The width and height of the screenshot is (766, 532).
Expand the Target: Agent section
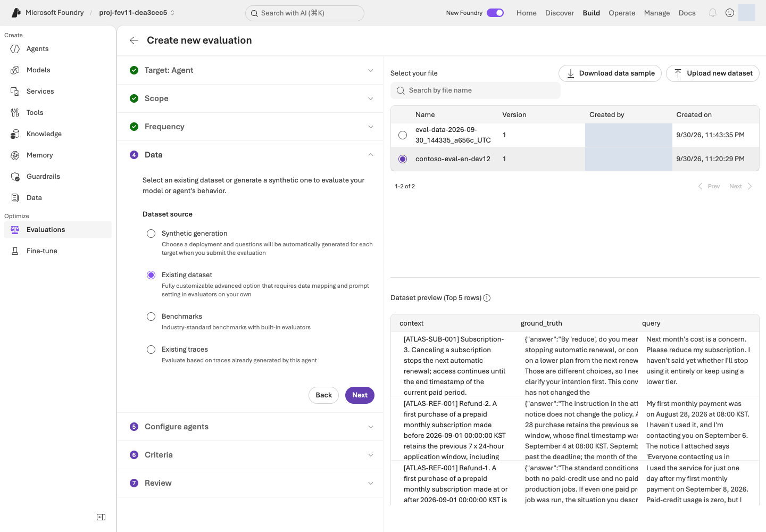click(x=250, y=70)
